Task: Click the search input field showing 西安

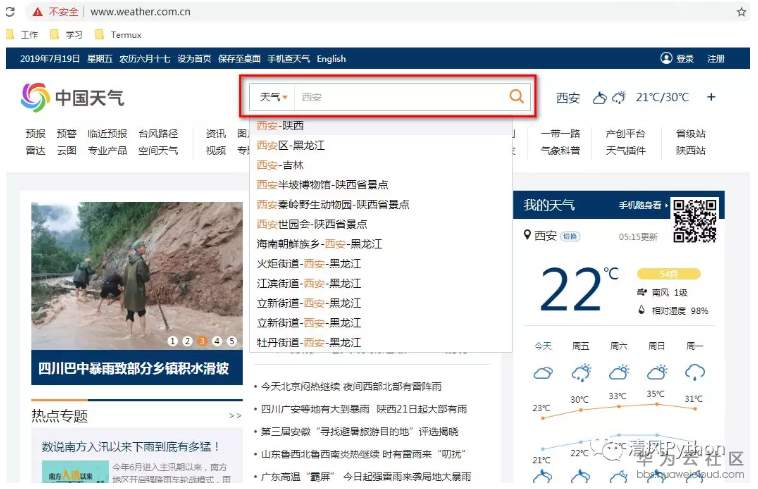Action: coord(401,97)
